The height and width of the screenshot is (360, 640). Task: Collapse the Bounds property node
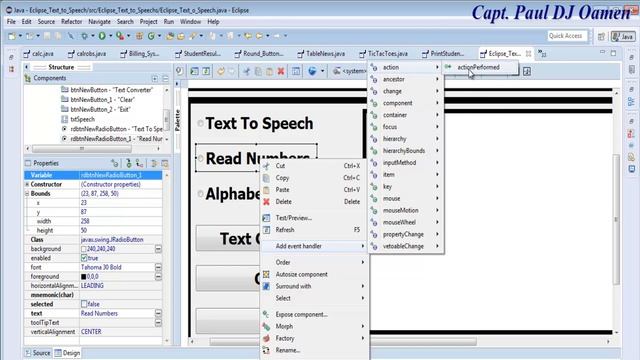point(27,193)
